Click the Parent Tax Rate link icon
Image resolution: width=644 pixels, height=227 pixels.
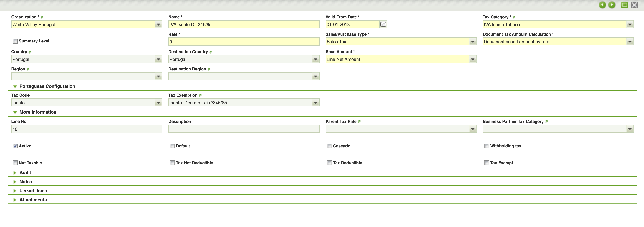click(x=359, y=122)
